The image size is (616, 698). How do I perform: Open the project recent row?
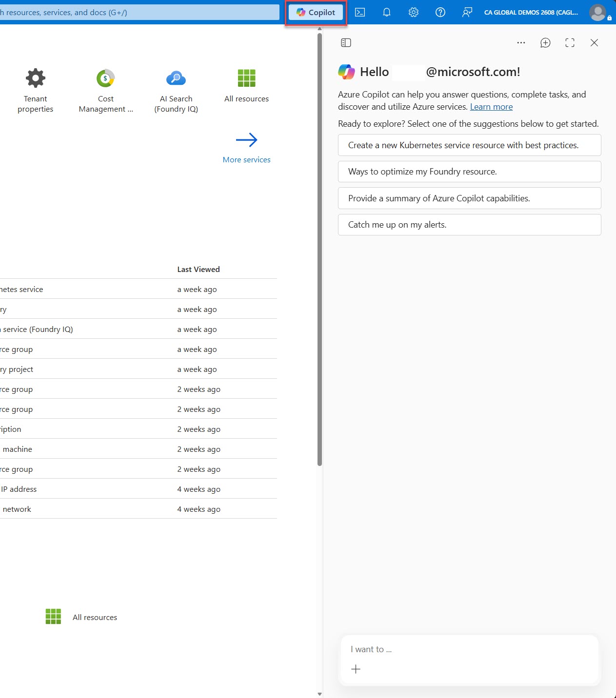click(139, 369)
